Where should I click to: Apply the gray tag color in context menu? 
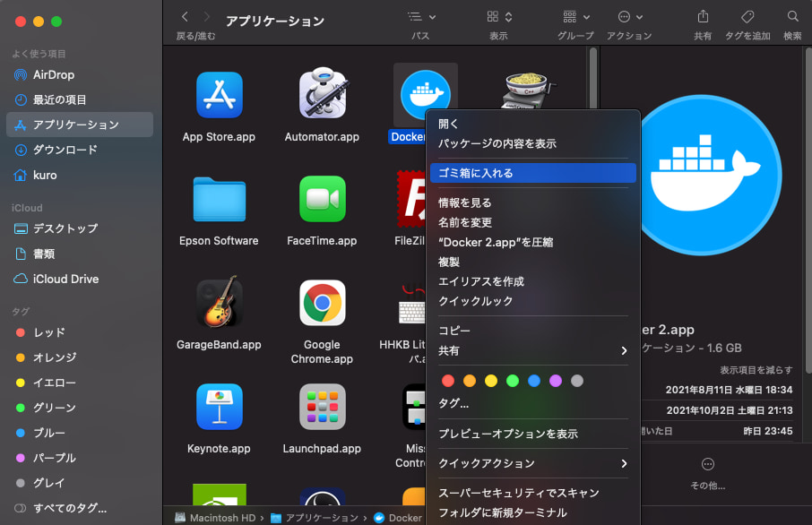(x=577, y=381)
